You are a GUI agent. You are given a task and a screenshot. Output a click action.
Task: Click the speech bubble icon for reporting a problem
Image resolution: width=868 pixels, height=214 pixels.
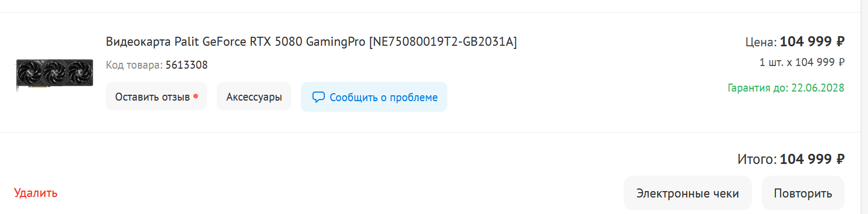318,97
